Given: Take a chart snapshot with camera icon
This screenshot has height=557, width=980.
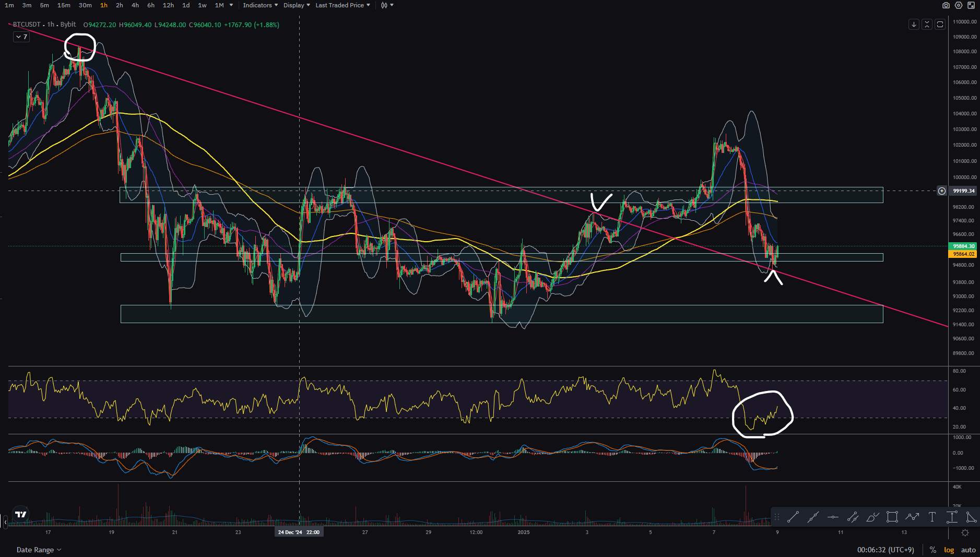Looking at the screenshot, I should tap(946, 5).
